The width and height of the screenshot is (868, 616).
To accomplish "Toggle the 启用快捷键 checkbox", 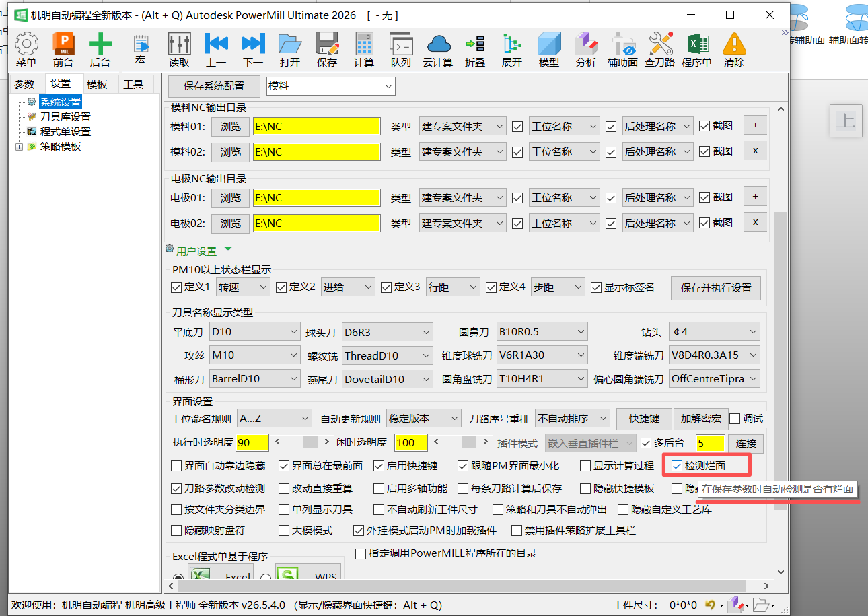I will (x=379, y=466).
